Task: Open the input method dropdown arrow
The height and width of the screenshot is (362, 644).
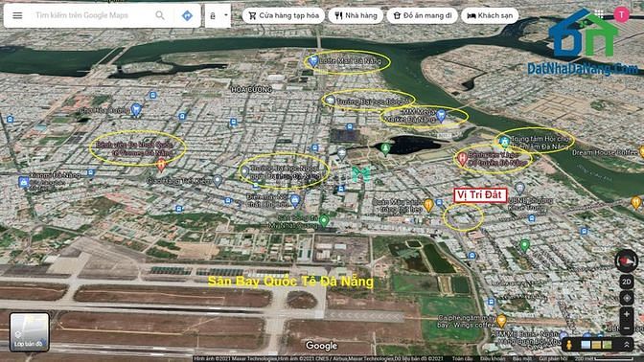Action: tap(225, 15)
